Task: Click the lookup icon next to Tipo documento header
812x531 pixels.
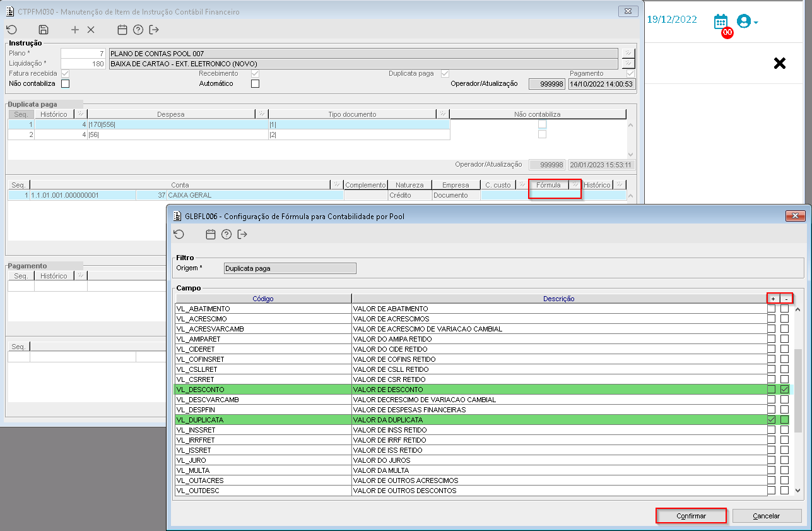Action: point(443,114)
